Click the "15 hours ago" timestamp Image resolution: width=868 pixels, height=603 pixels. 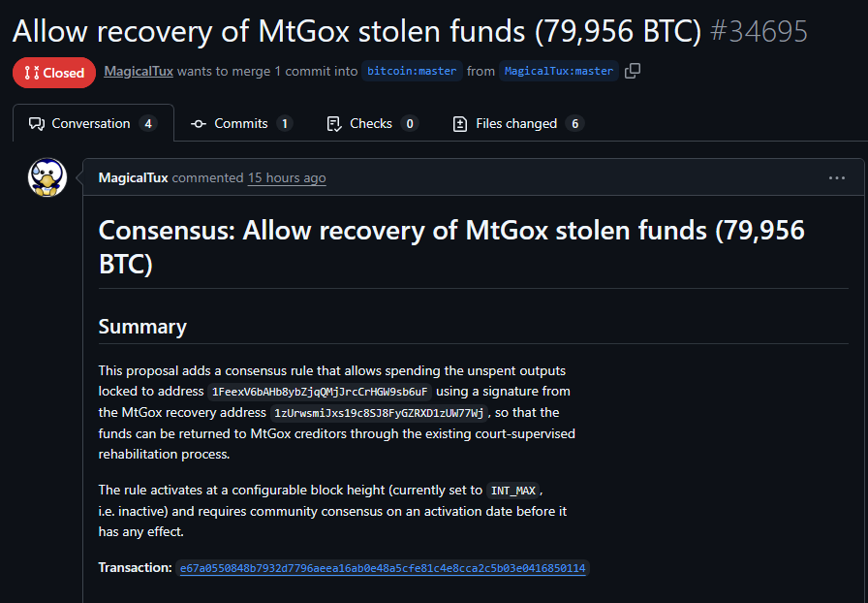(287, 177)
